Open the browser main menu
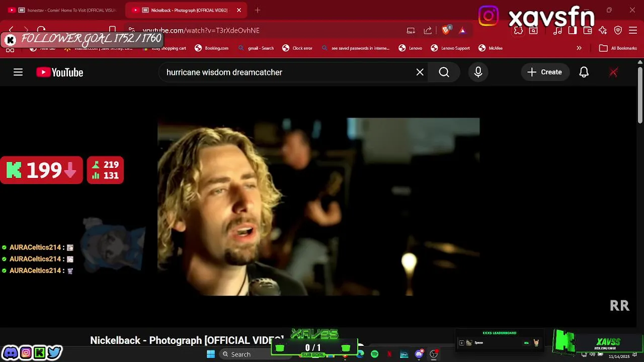This screenshot has width=644, height=362. click(633, 30)
